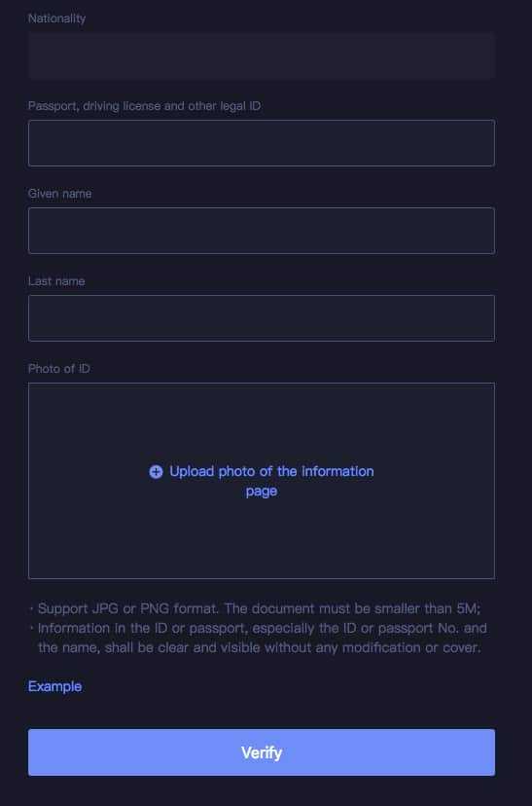Click the Photo of ID label
The width and height of the screenshot is (532, 806).
point(59,369)
